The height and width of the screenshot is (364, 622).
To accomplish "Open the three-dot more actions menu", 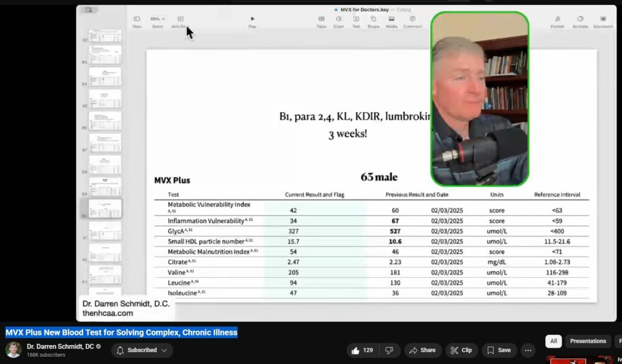I will 528,351.
